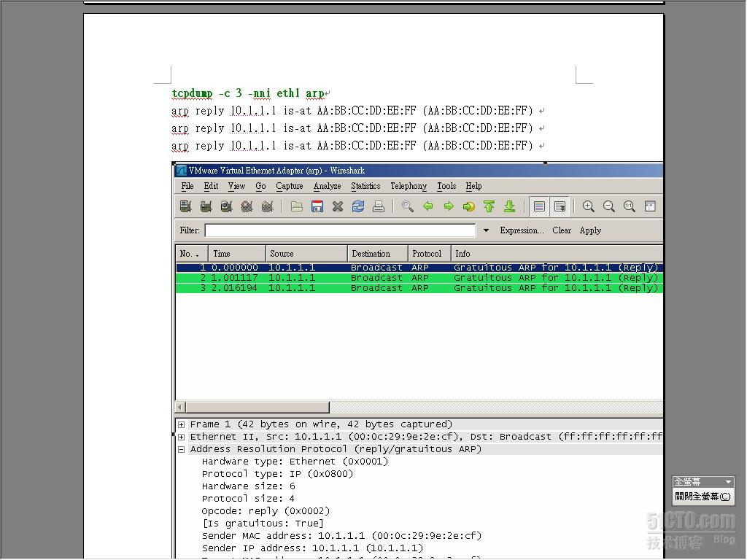Image resolution: width=747 pixels, height=560 pixels.
Task: Start a new live capture icon
Action: click(226, 206)
